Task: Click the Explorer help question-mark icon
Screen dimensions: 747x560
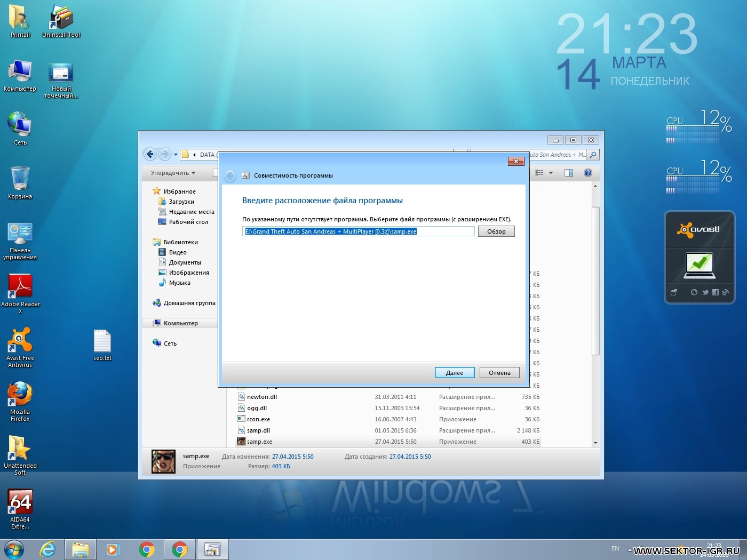Action: pyautogui.click(x=588, y=173)
